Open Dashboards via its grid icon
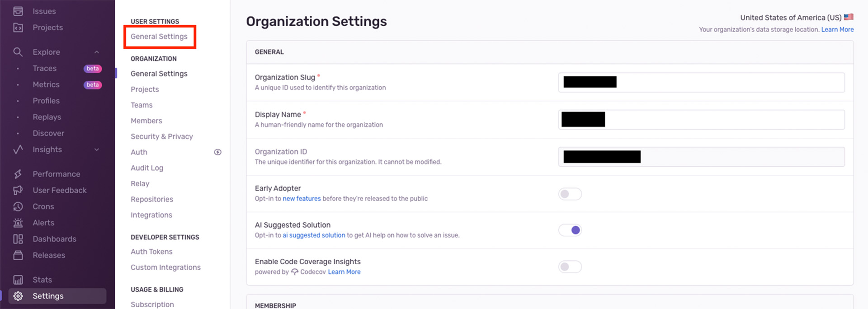This screenshot has height=309, width=868. 18,239
